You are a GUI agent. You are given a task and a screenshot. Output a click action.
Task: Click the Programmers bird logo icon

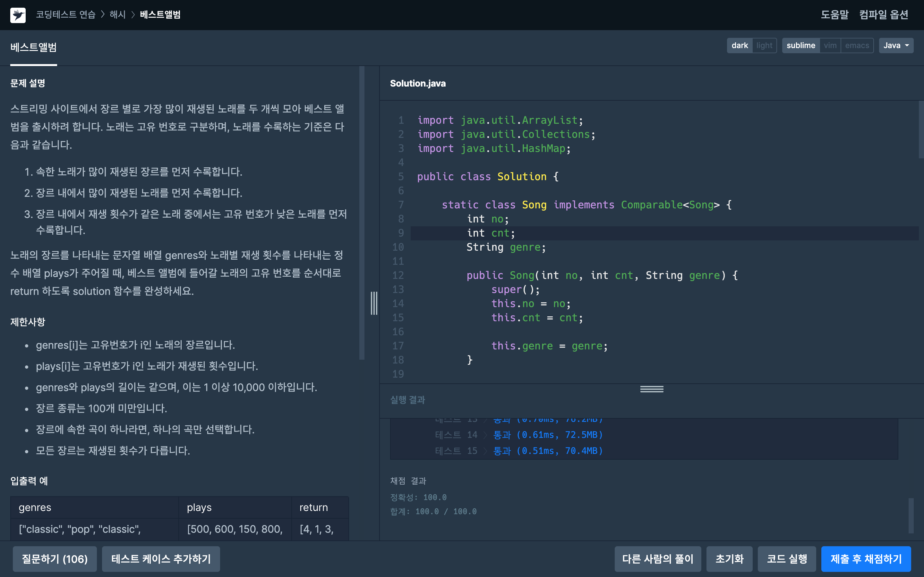click(18, 15)
